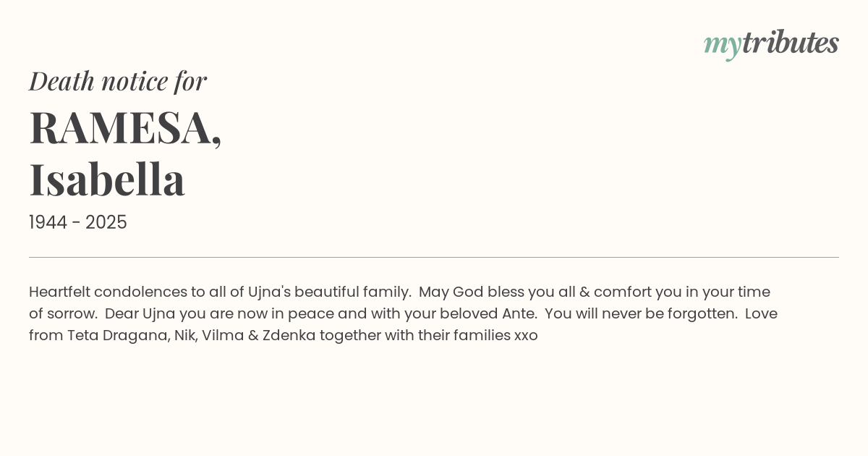Click the word "Heartfelt" starting the message
Image resolution: width=868 pixels, height=456 pixels.
[59, 292]
